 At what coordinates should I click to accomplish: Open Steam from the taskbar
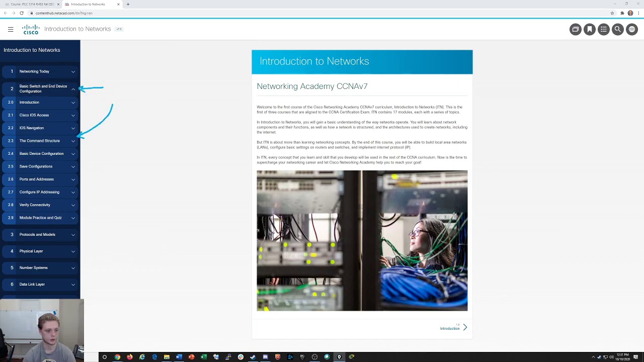[253, 357]
